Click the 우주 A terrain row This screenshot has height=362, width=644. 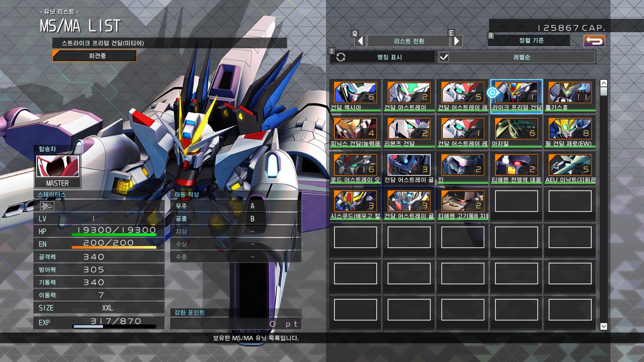(236, 206)
